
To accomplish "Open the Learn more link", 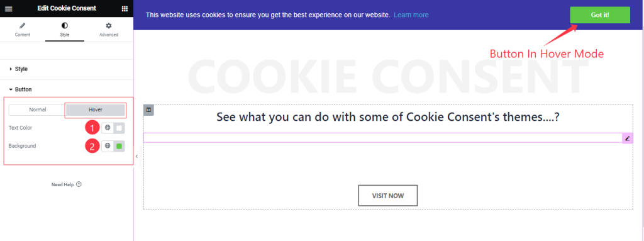I will [411, 15].
